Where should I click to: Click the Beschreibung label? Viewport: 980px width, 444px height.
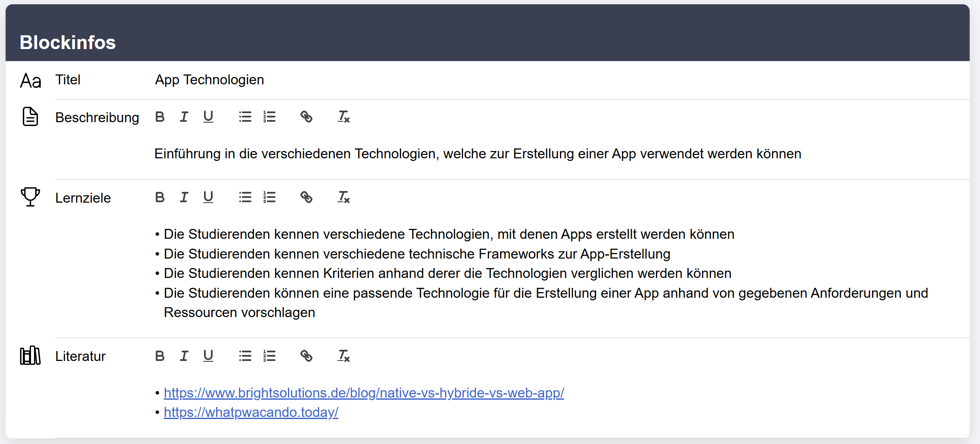pyautogui.click(x=97, y=117)
